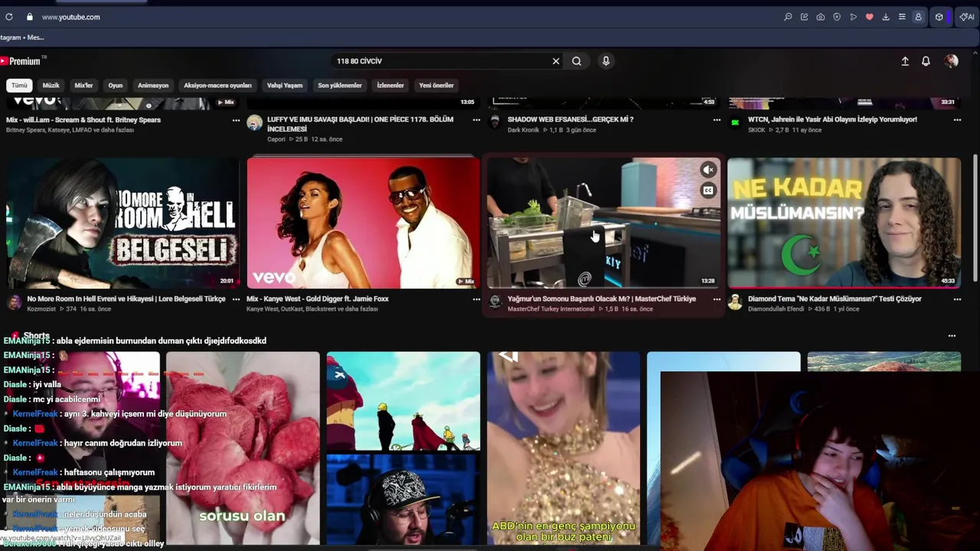Start voice search with the microphone icon
Screen dimensions: 980x551
coord(606,61)
